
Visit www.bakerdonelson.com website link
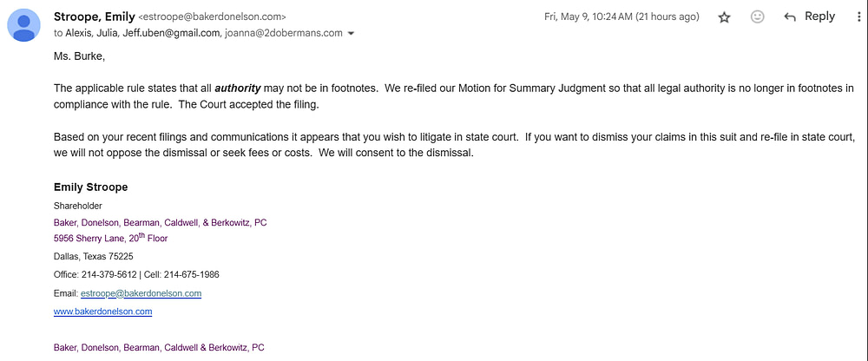[x=103, y=312]
